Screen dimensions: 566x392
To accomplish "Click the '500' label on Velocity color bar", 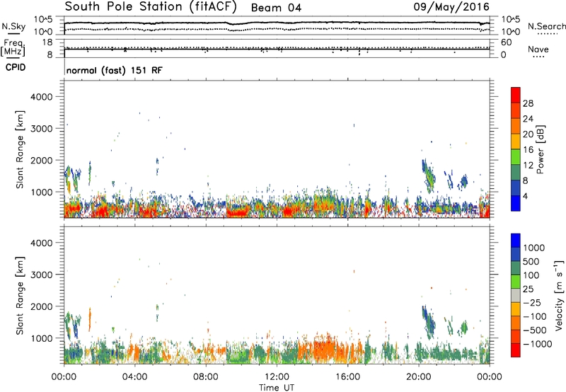I will 533,262.
